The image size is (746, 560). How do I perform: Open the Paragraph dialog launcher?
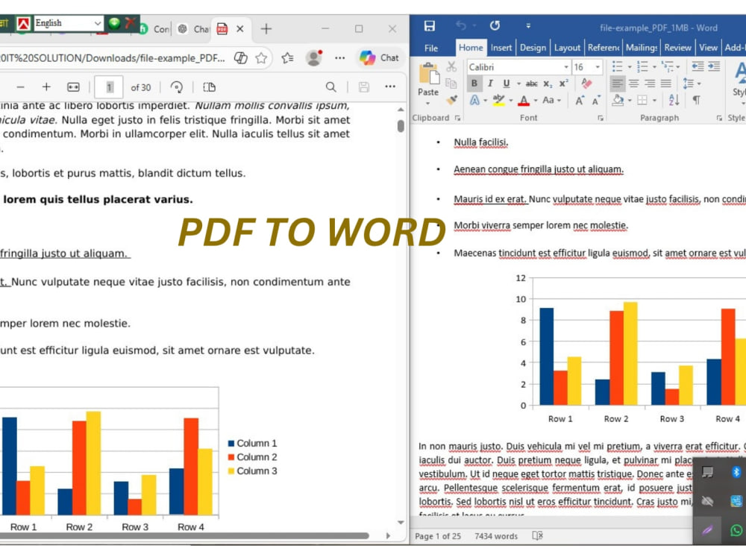[x=719, y=118]
